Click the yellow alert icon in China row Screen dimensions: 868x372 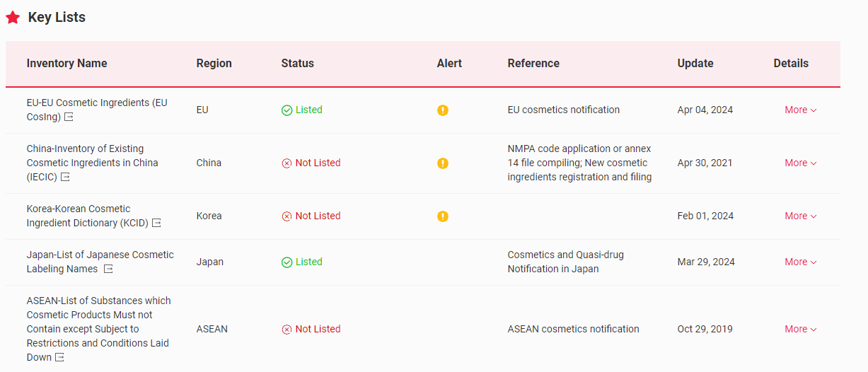(x=443, y=163)
